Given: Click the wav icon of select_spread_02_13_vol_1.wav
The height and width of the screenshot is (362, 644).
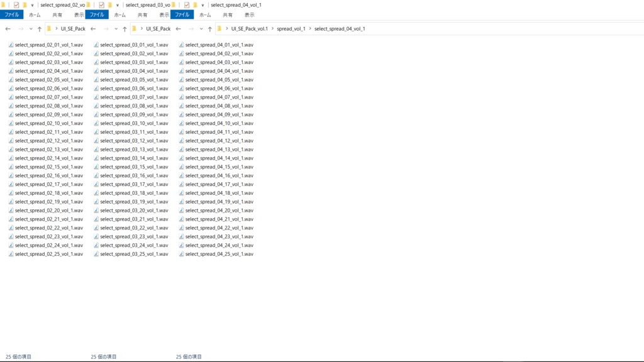Looking at the screenshot, I should point(11,150).
